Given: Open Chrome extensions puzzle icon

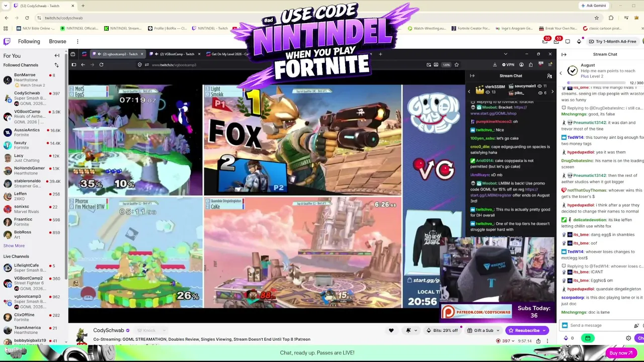Looking at the screenshot, I should 611,18.
